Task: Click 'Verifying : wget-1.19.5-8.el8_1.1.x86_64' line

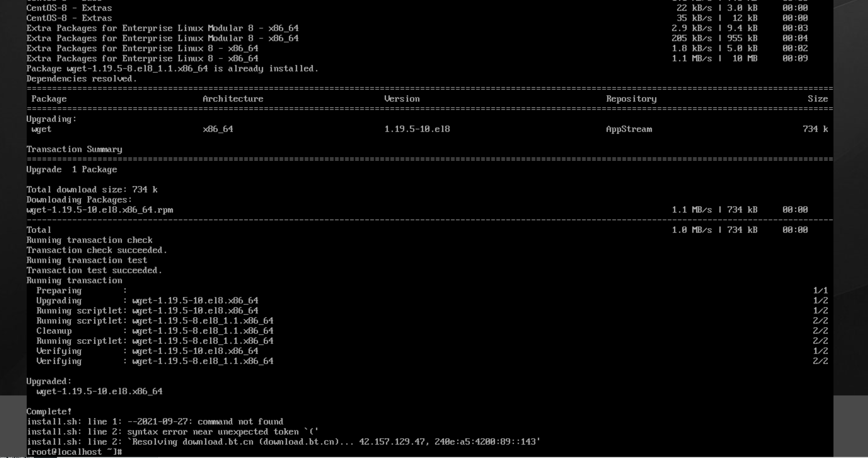Action: (155, 361)
